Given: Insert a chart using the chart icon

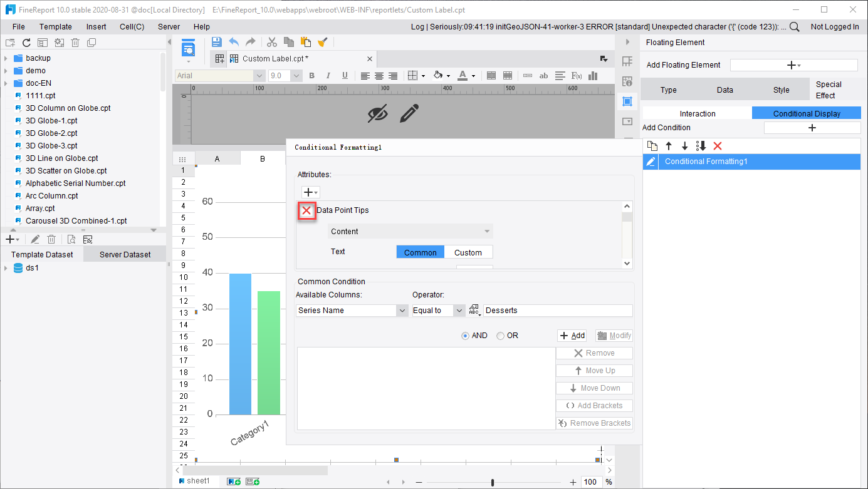Looking at the screenshot, I should pos(592,76).
